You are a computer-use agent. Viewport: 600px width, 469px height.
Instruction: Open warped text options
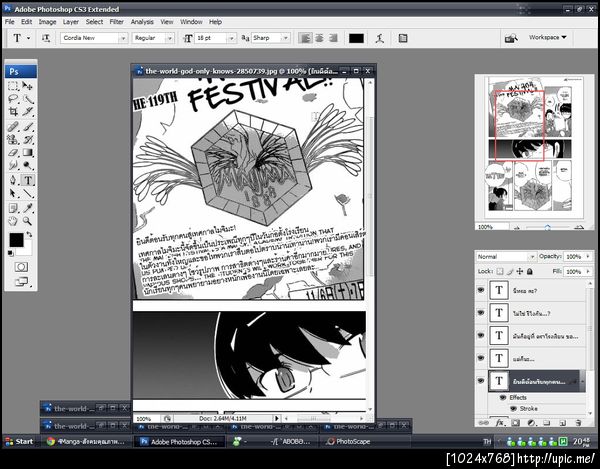tap(379, 38)
